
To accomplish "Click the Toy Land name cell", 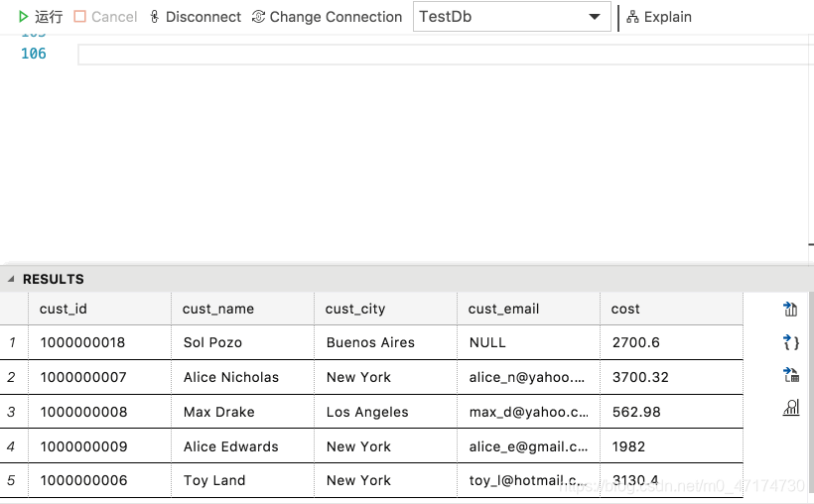I will coord(242,480).
